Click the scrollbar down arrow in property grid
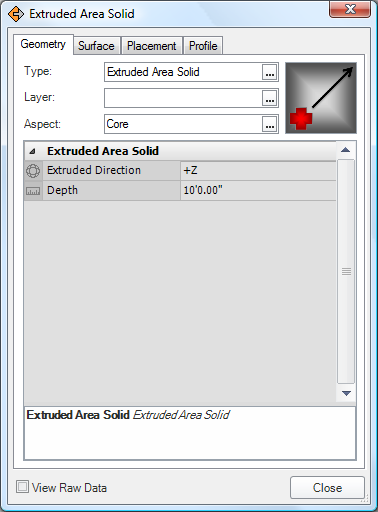378x512 pixels. click(346, 394)
